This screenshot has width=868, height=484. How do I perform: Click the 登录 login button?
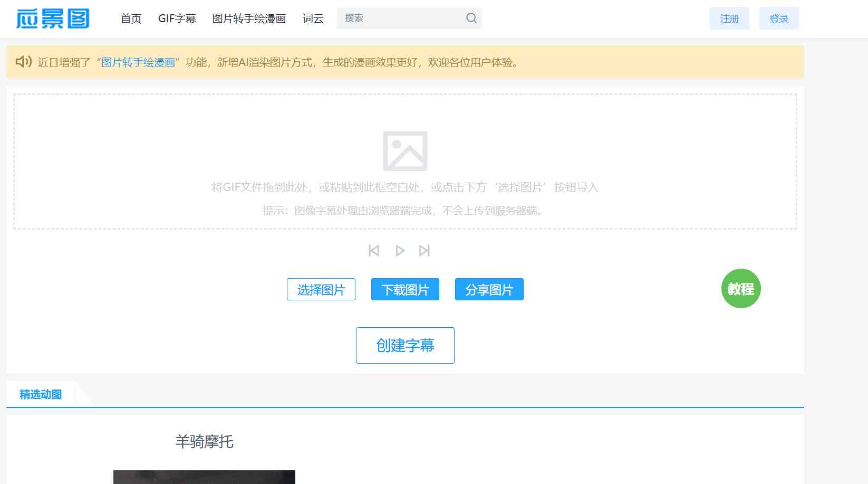click(x=779, y=18)
